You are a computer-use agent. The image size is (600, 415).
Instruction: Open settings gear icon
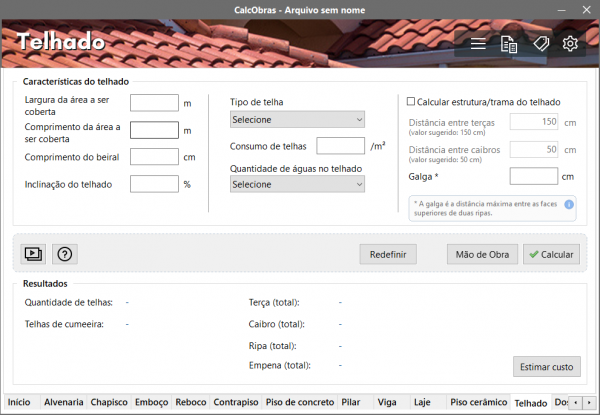pyautogui.click(x=571, y=44)
